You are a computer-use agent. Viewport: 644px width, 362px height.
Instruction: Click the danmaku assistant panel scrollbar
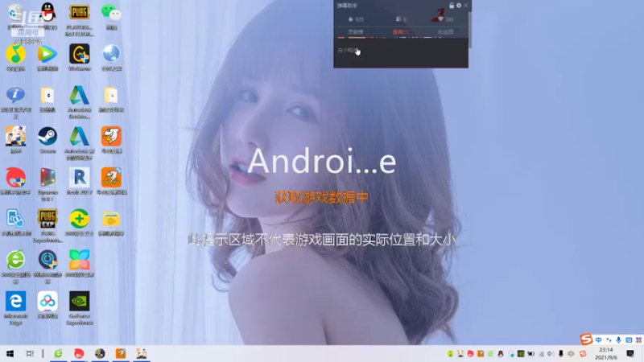[470, 30]
